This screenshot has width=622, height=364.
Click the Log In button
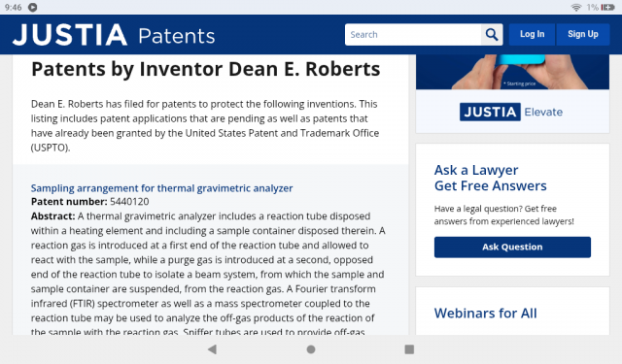532,35
